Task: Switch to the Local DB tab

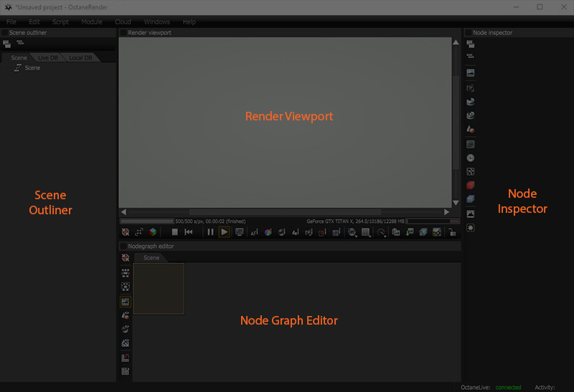Action: [80, 57]
